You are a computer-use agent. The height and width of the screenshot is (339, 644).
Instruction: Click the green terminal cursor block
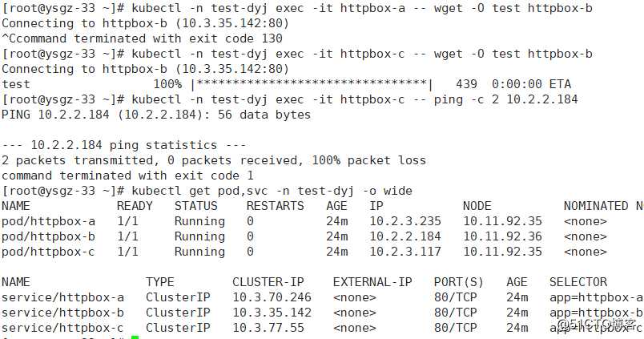point(135,337)
